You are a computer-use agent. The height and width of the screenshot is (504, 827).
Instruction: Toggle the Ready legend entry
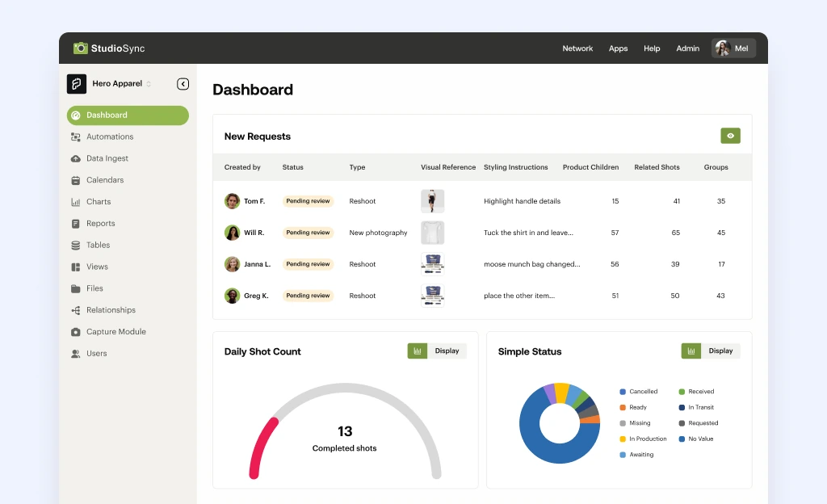[633, 408]
